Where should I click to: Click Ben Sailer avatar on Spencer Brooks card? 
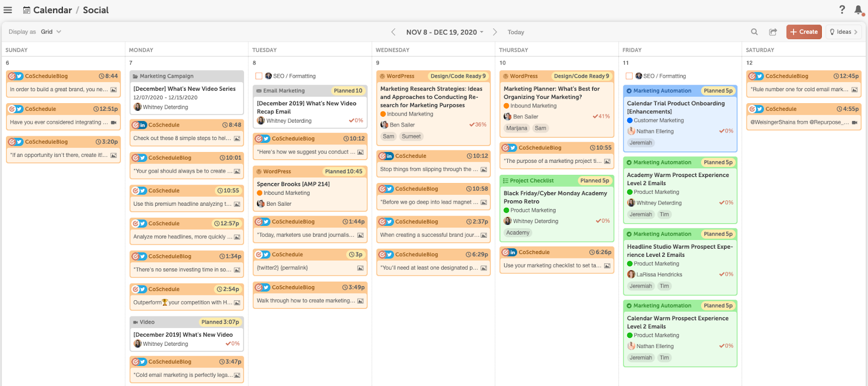pos(261,204)
